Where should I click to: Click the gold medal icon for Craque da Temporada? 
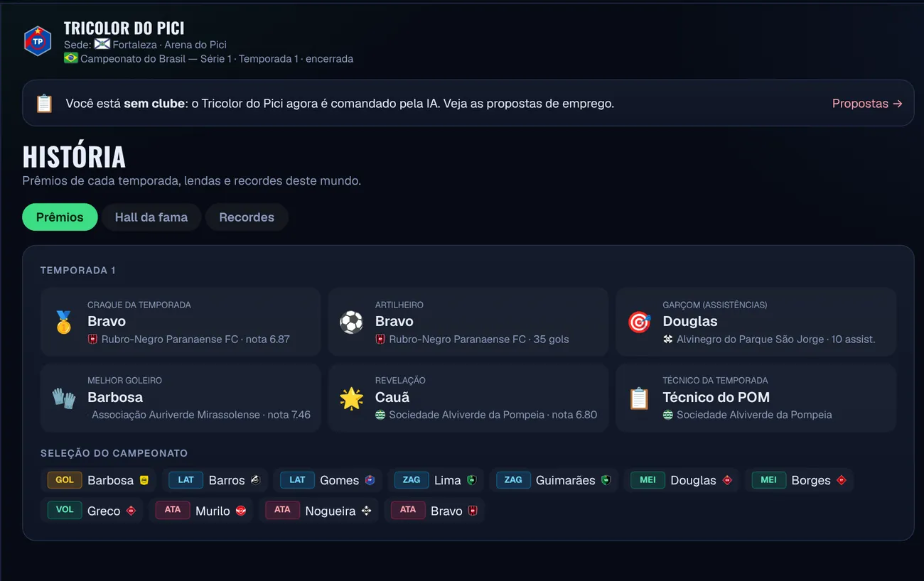click(64, 322)
